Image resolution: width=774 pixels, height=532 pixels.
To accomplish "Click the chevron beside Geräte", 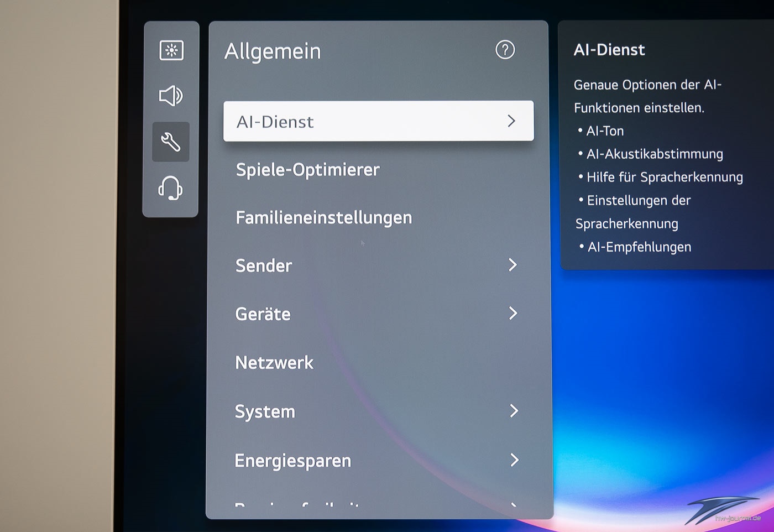I will (512, 313).
